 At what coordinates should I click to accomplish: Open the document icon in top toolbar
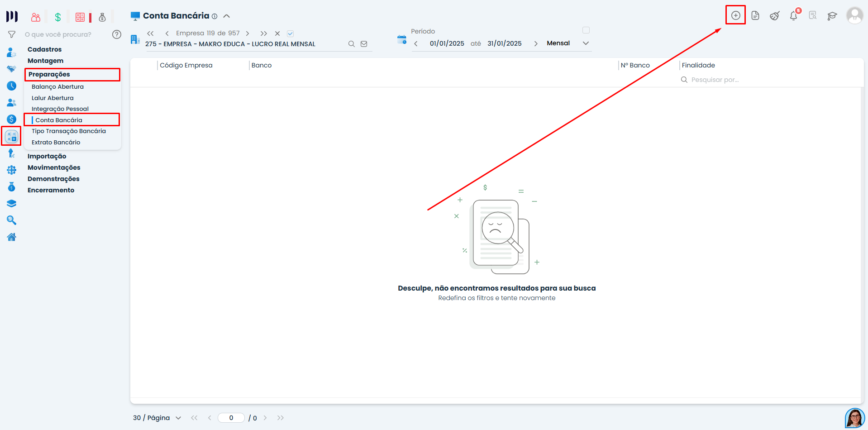755,16
